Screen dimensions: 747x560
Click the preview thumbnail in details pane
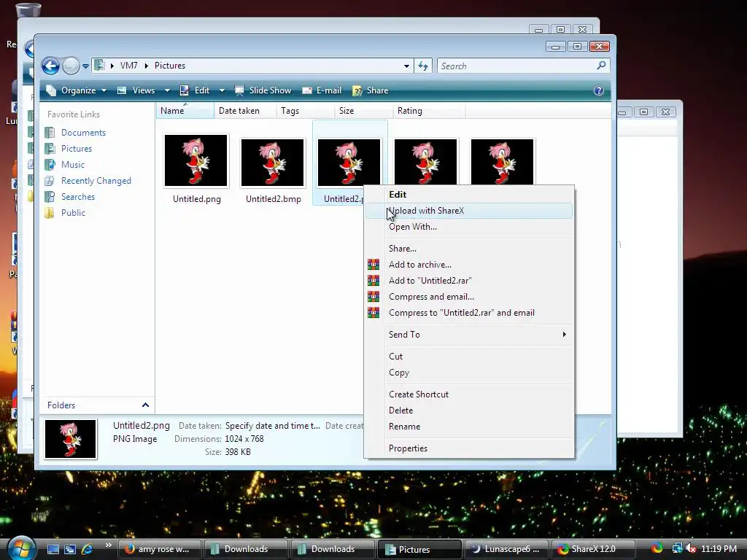[71, 439]
